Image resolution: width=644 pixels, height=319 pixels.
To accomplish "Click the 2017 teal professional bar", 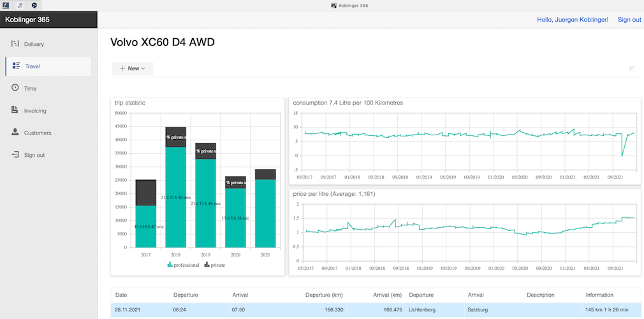I will (146, 226).
